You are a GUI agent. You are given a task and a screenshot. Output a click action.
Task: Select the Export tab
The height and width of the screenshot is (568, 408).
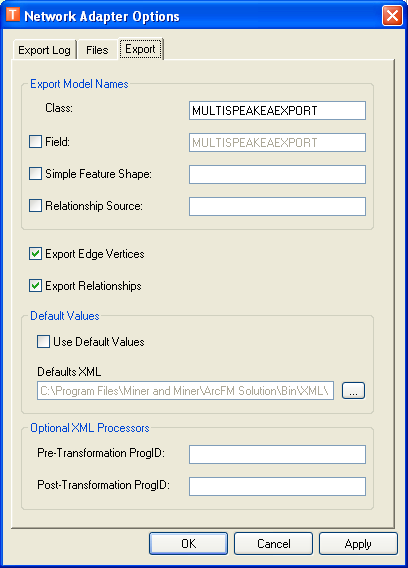pos(140,49)
